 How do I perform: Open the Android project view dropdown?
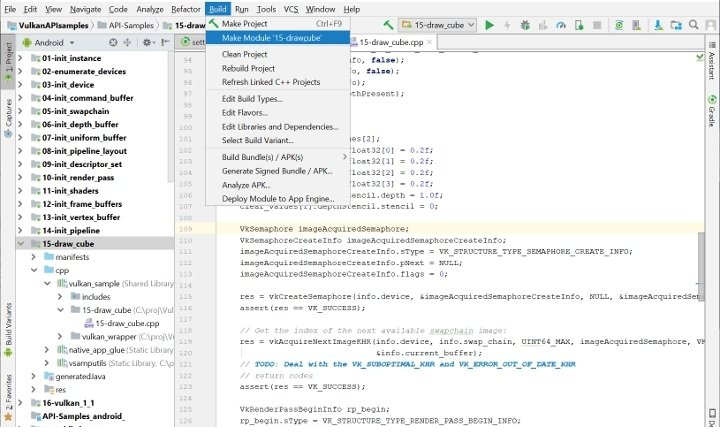coord(49,43)
